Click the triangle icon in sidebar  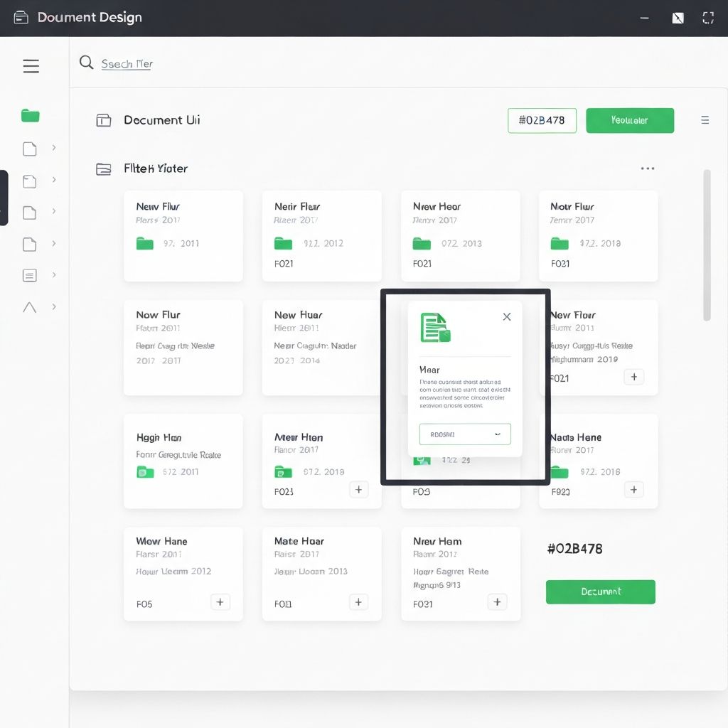point(30,307)
